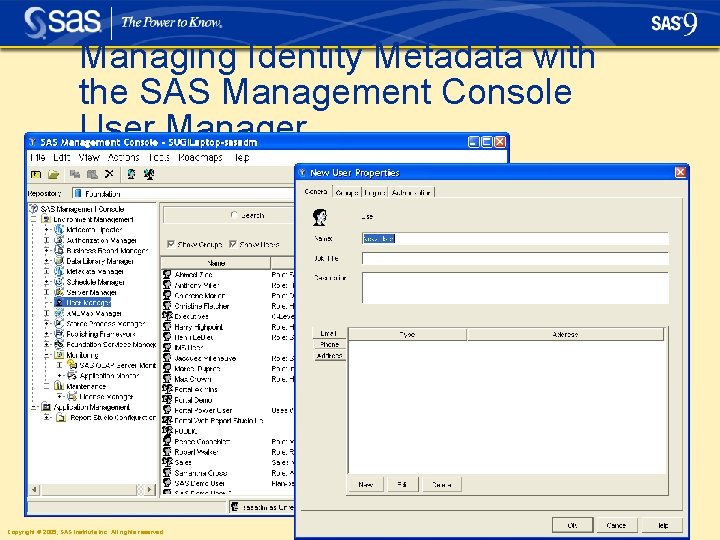This screenshot has width=720, height=540.
Task: Select the Search radio button
Action: click(234, 215)
